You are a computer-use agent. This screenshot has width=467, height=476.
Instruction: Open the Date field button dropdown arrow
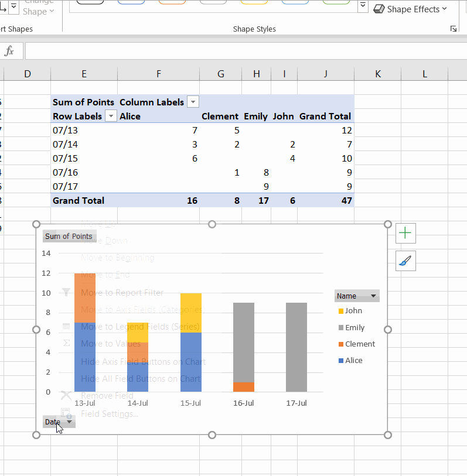click(69, 422)
